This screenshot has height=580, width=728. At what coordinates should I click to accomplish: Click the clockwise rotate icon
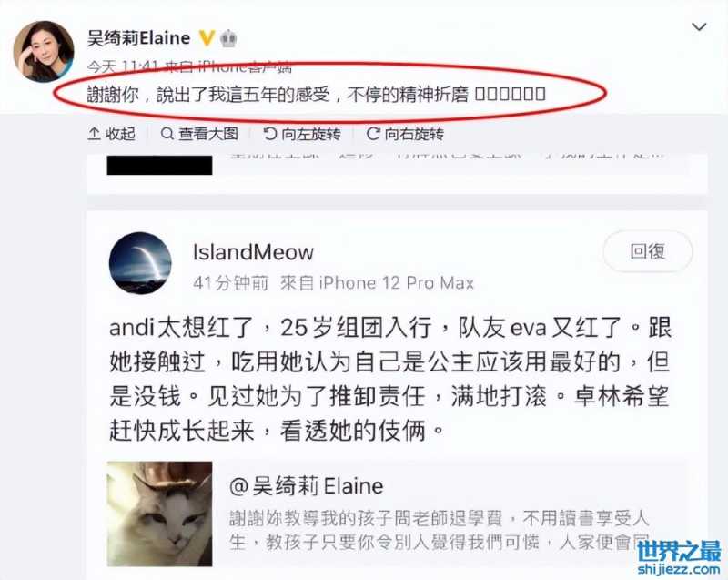click(373, 134)
